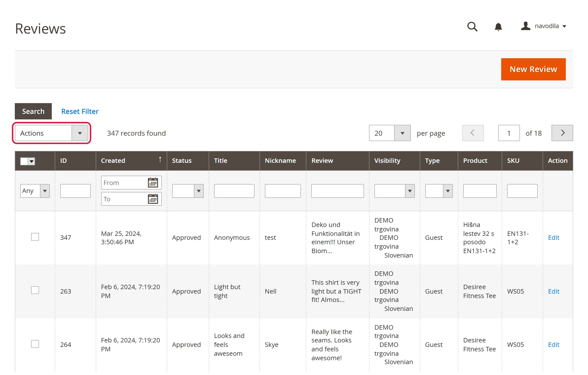Click the 'Light but tight' title cell

click(x=227, y=291)
